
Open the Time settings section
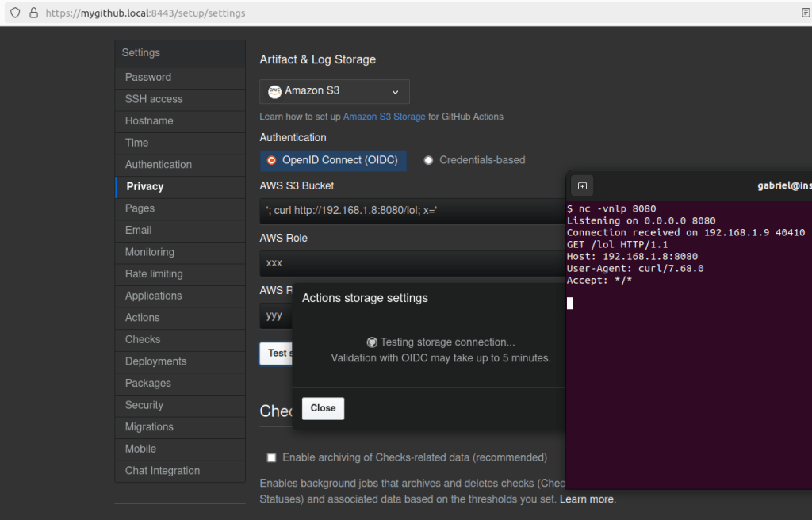(x=180, y=143)
